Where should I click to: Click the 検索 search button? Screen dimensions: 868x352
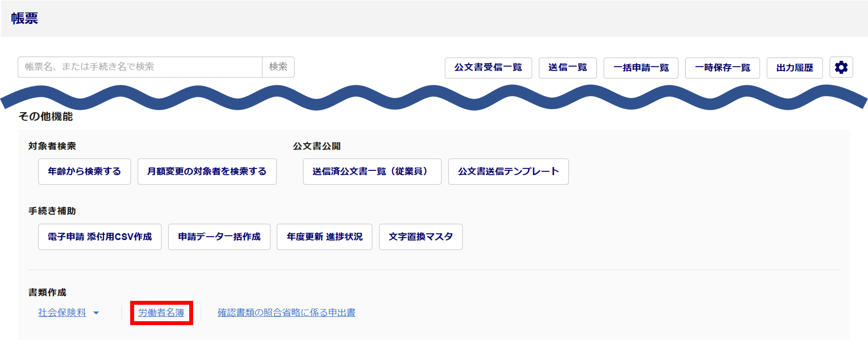[278, 67]
